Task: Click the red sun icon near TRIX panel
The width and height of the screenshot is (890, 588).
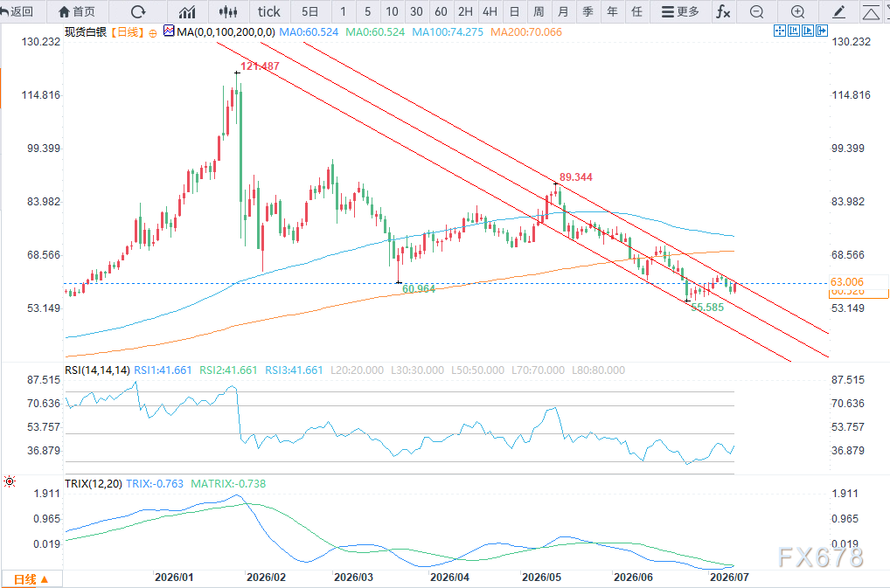Action: [10, 482]
